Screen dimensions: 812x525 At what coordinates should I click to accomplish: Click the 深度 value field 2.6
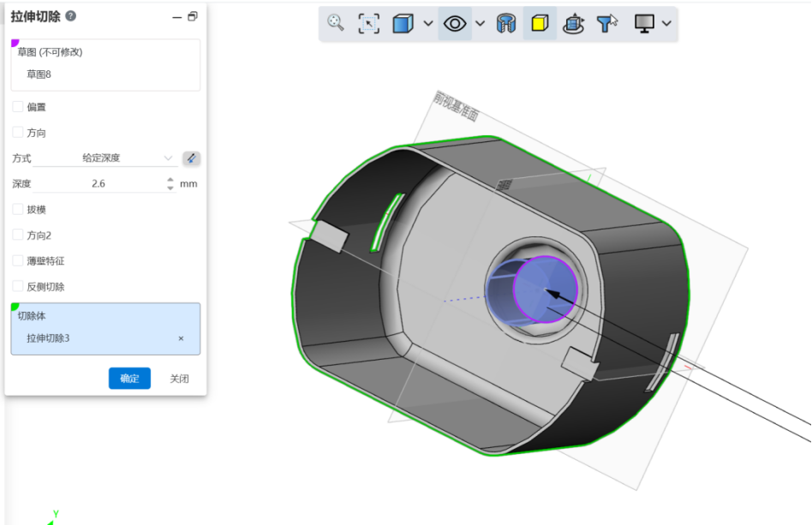coord(99,184)
